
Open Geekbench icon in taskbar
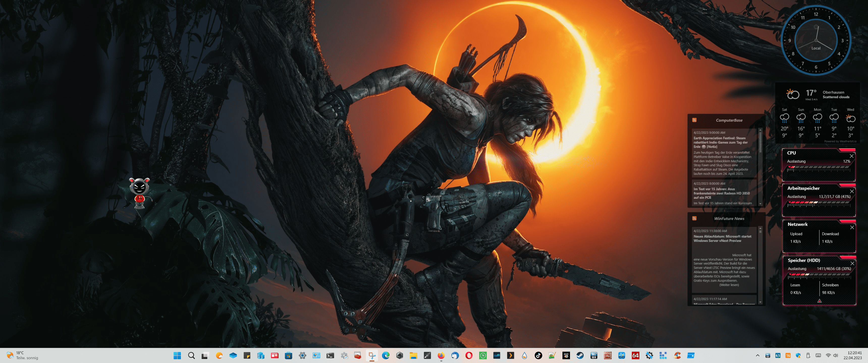pos(622,356)
